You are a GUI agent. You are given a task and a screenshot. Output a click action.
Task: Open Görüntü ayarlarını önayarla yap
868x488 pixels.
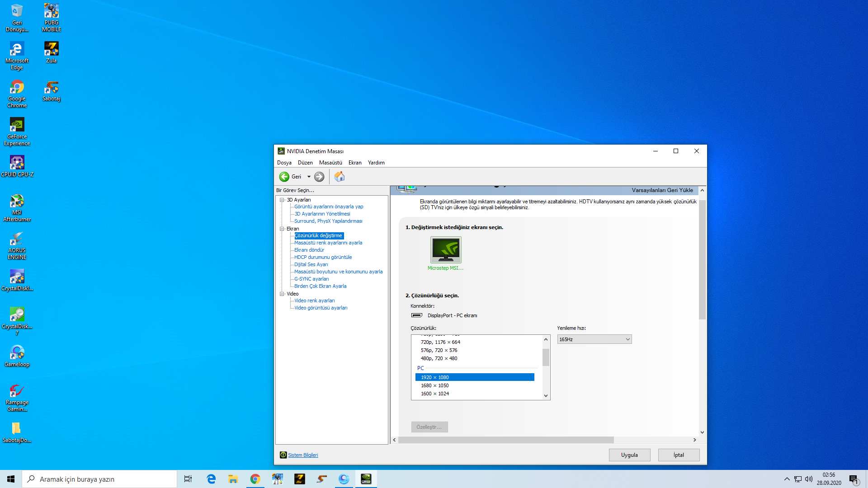[x=329, y=206]
